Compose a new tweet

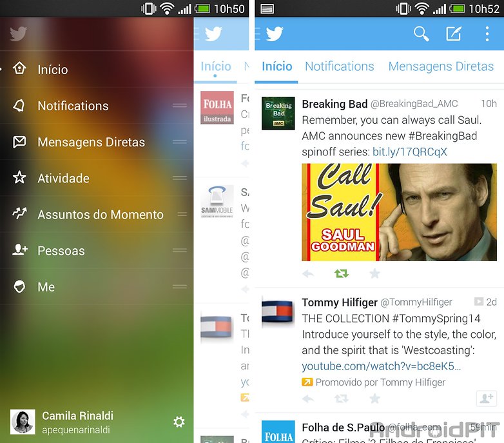tap(454, 34)
